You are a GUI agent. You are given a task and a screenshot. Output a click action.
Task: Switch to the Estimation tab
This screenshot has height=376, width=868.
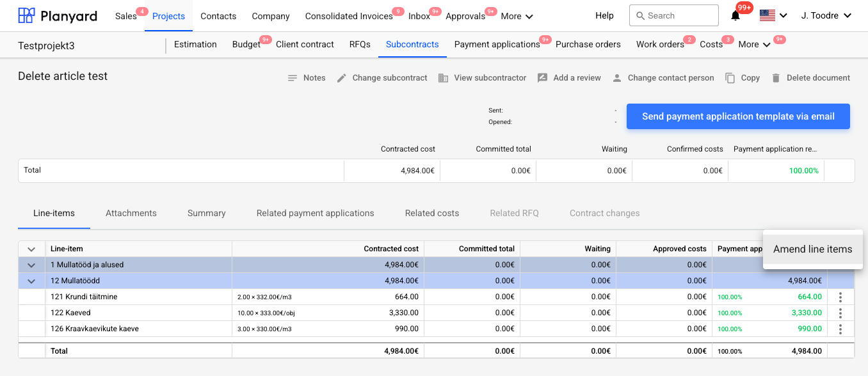[195, 44]
